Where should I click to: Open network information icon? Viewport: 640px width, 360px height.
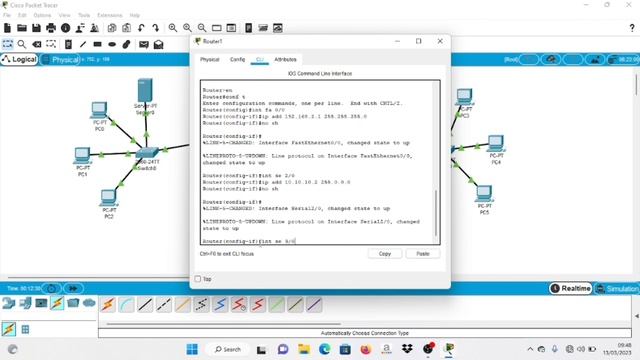point(65,28)
